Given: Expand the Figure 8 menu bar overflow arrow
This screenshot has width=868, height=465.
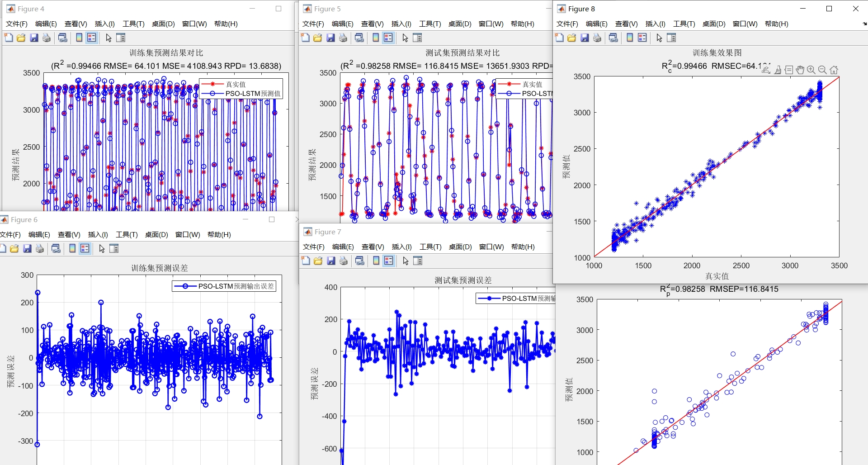Looking at the screenshot, I should (864, 24).
